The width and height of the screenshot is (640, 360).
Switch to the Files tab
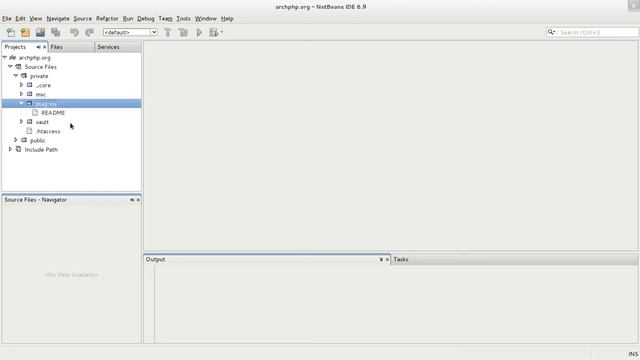pyautogui.click(x=57, y=47)
